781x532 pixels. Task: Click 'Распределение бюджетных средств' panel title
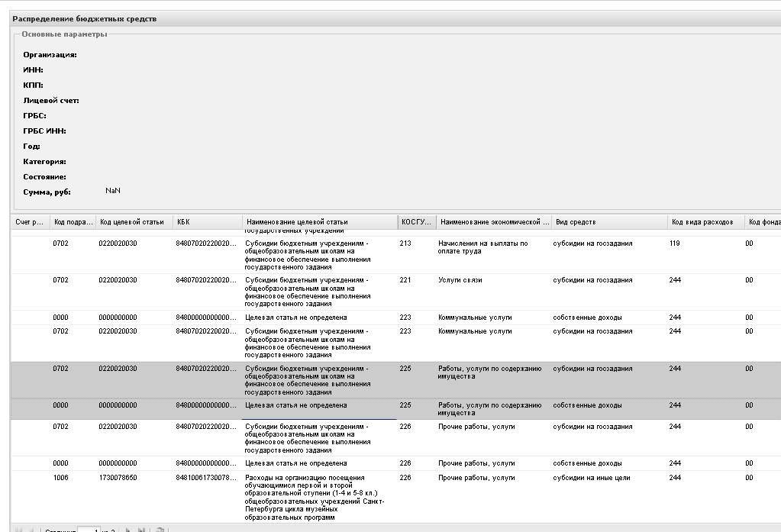[x=84, y=19]
